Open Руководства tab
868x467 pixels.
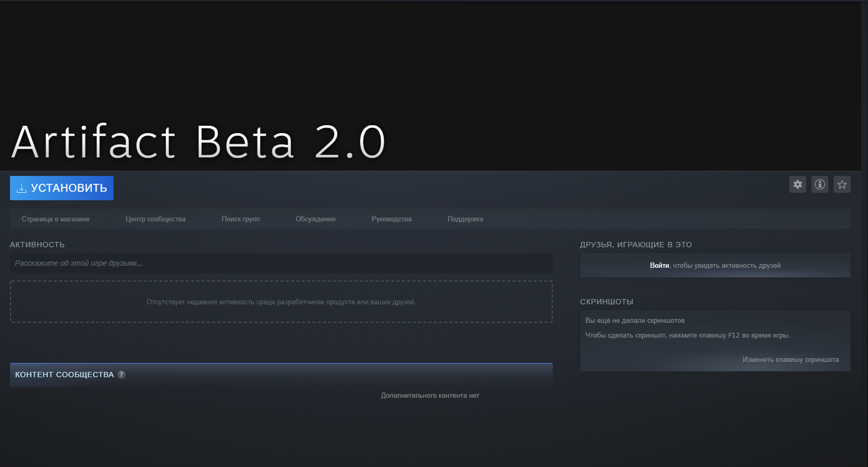click(x=392, y=219)
